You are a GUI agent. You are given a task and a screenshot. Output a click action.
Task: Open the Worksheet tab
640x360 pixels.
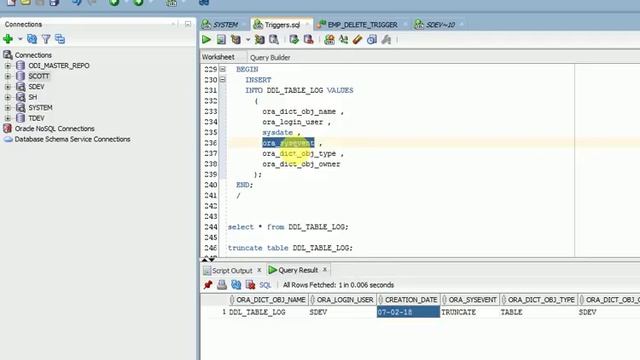(218, 57)
